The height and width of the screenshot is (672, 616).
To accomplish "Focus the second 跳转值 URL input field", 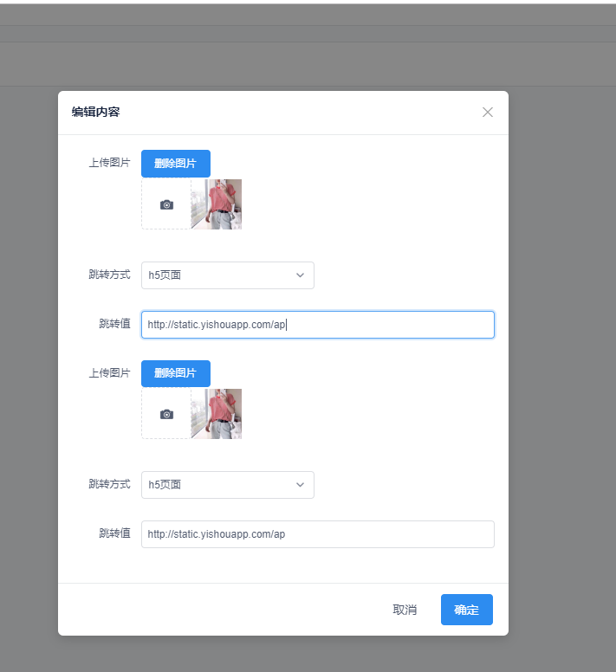I will 318,534.
